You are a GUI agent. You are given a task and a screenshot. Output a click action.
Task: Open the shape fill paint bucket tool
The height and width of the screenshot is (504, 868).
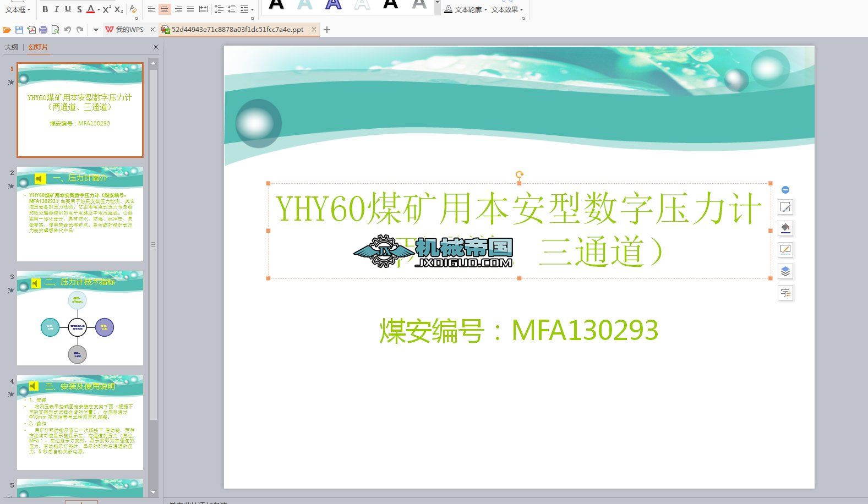point(785,228)
